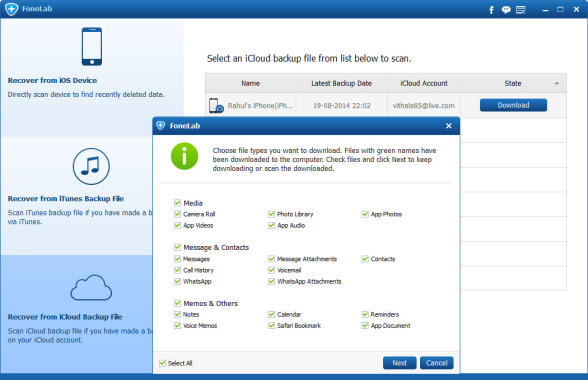Open the message list icon in title bar
Screen dimensions: 588x380
point(521,10)
